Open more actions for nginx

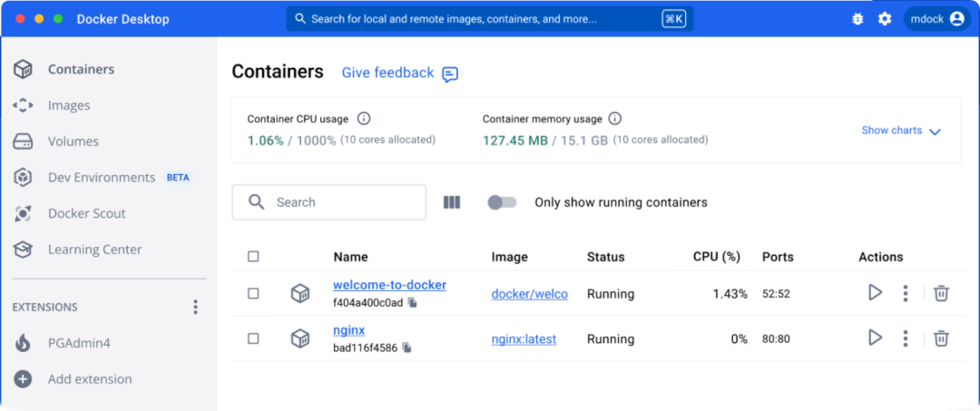click(905, 338)
